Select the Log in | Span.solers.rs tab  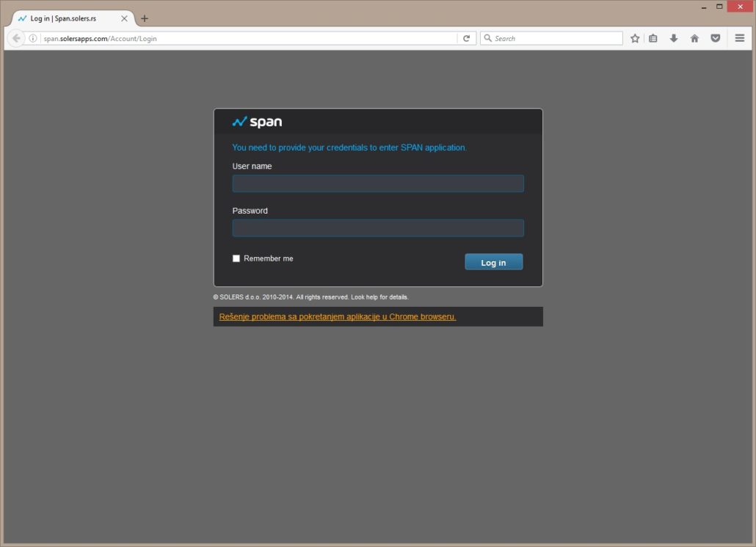[x=73, y=18]
